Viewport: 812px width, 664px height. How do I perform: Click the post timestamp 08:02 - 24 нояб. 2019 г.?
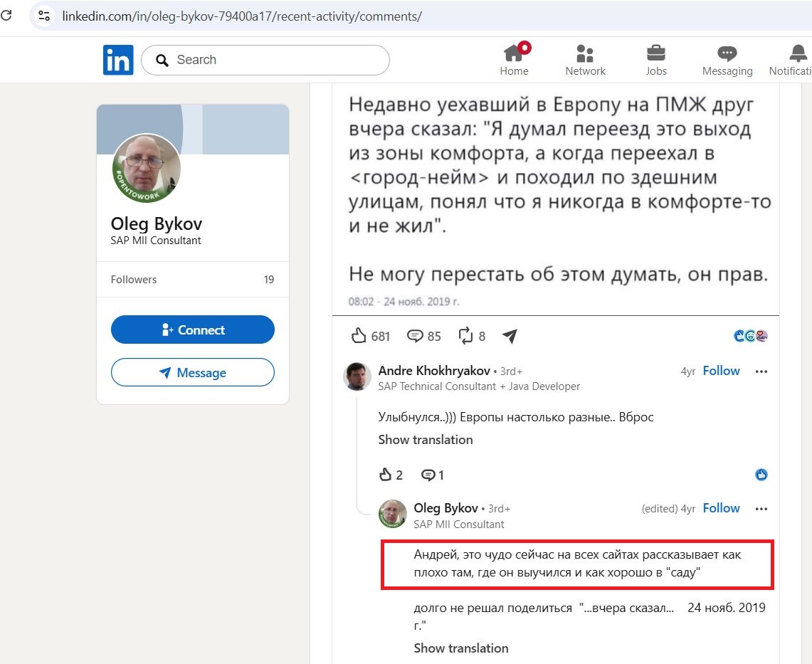click(x=404, y=302)
